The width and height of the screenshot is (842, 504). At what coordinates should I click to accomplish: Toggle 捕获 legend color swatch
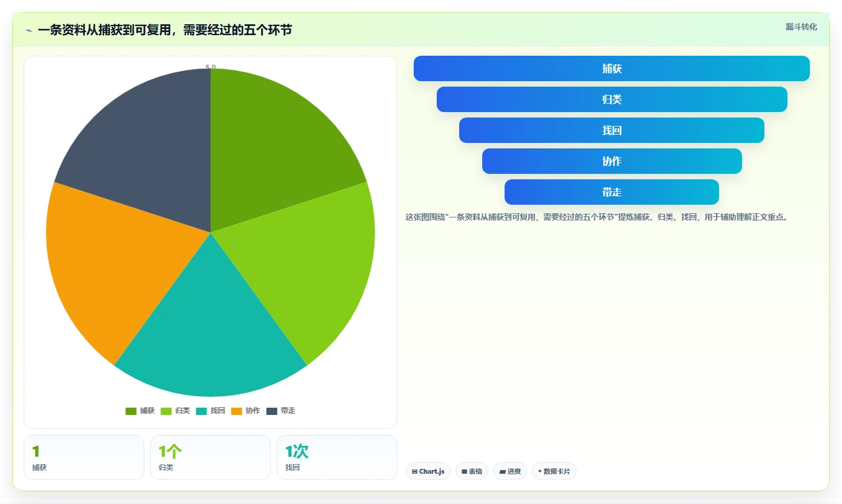point(131,411)
